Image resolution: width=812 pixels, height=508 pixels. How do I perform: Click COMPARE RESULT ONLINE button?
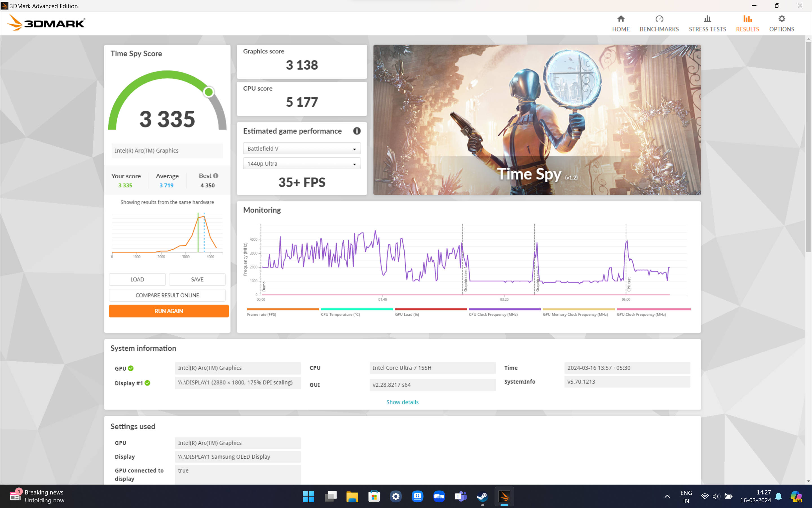[x=167, y=295]
